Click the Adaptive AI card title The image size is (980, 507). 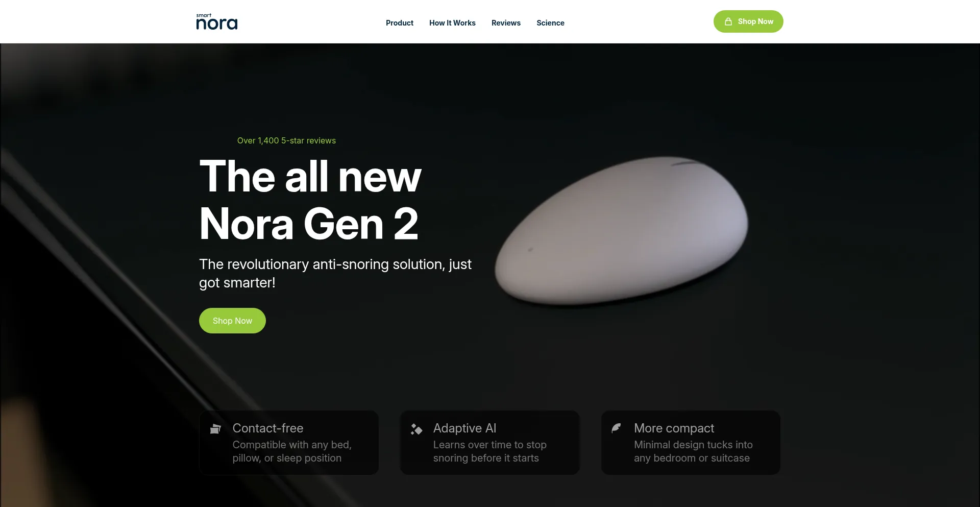[x=464, y=428]
